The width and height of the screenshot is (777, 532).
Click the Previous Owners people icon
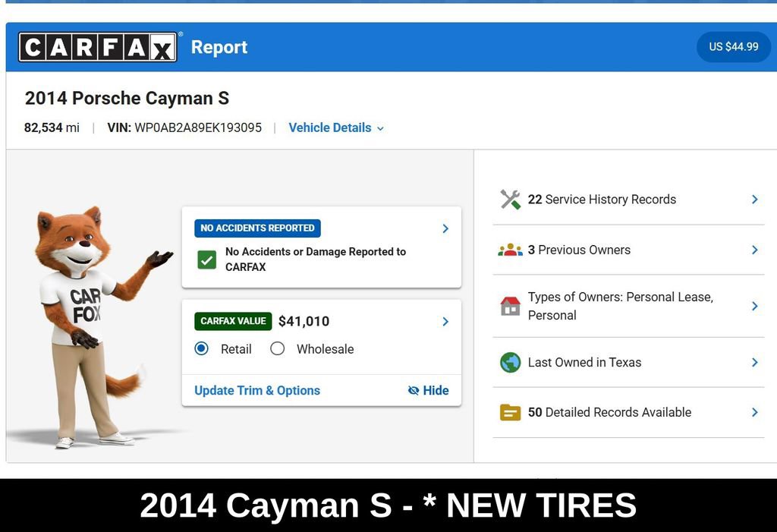pos(510,250)
